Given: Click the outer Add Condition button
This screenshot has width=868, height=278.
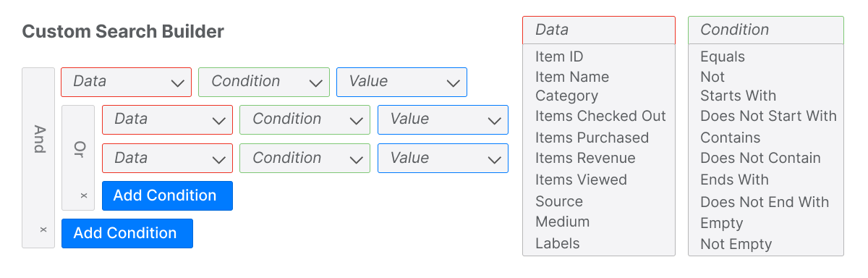Looking at the screenshot, I should tap(127, 233).
